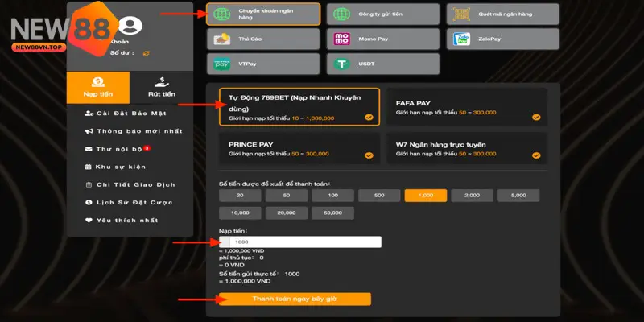Select the 5,000 suggested amount button

pyautogui.click(x=518, y=195)
